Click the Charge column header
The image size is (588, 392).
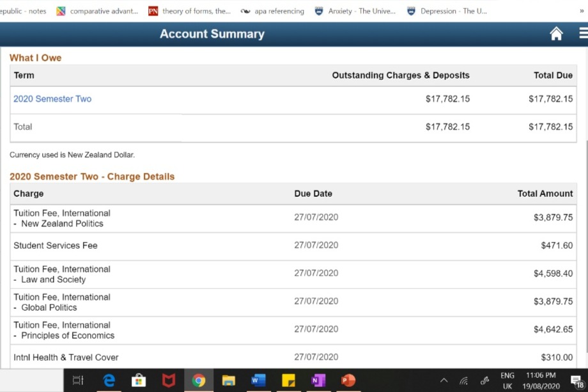click(29, 194)
